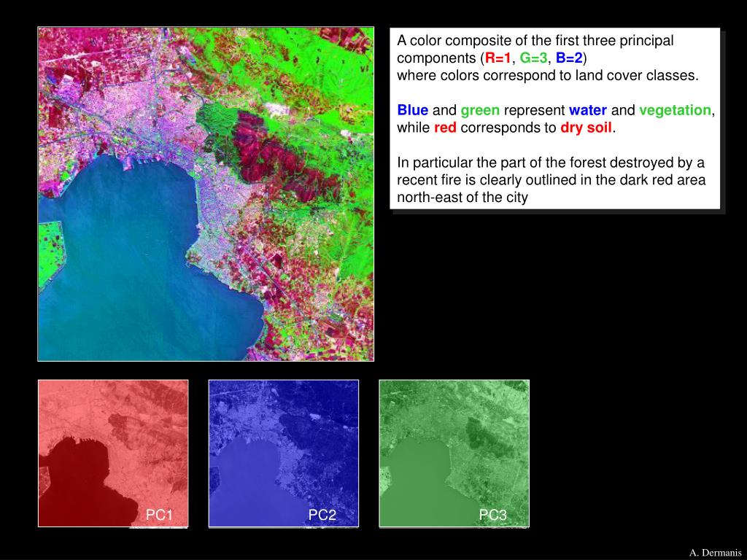Click the bold green word 'vegetation'
Image resolution: width=747 pixels, height=560 pixels.
click(x=675, y=111)
